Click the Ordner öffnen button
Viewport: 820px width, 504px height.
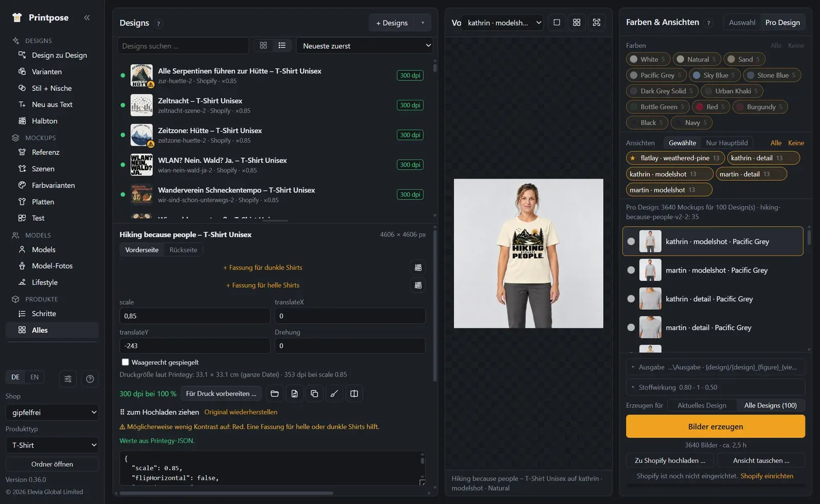pyautogui.click(x=52, y=464)
